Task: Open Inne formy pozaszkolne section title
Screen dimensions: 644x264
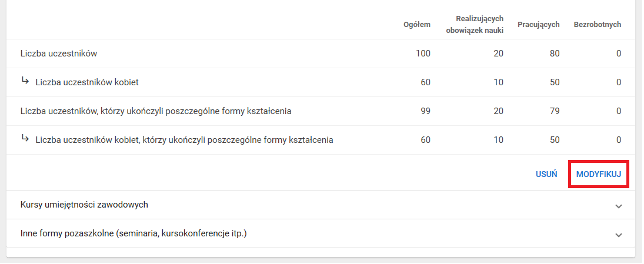Action: (x=134, y=233)
